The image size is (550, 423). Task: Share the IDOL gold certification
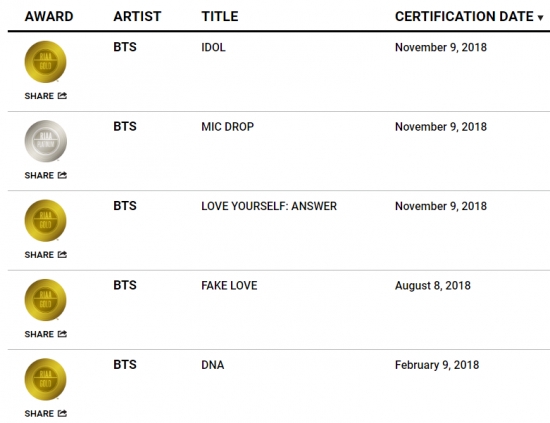tap(46, 96)
